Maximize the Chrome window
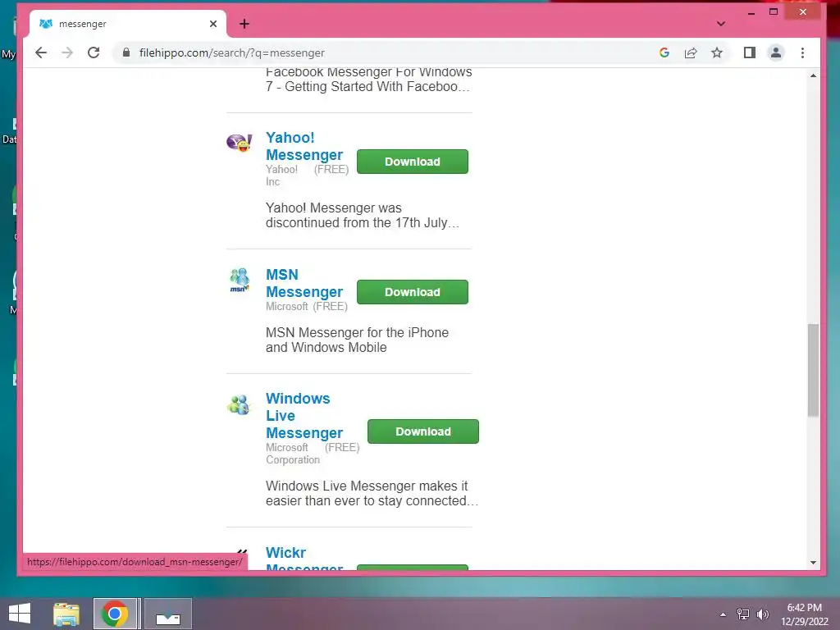Screen dimensions: 840x630 tap(774, 11)
